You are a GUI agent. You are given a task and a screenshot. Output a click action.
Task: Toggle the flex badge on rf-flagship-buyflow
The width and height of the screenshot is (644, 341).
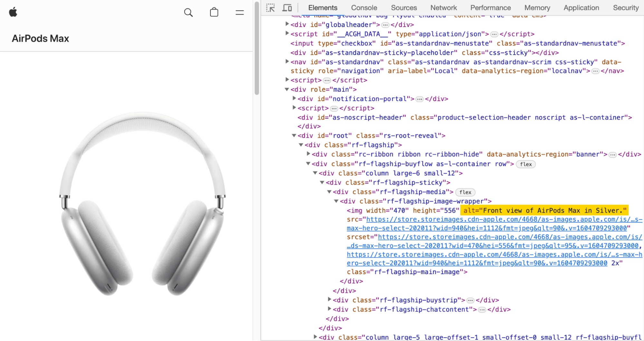click(526, 164)
